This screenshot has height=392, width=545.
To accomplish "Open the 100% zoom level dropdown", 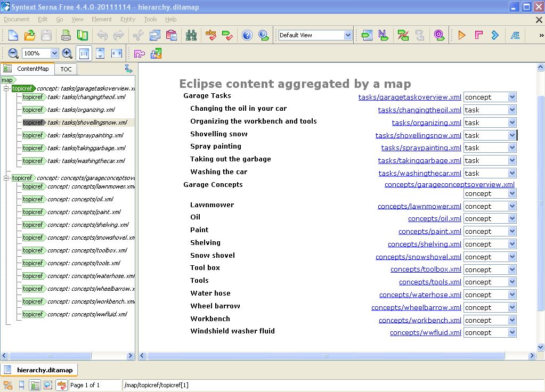I will tap(54, 53).
